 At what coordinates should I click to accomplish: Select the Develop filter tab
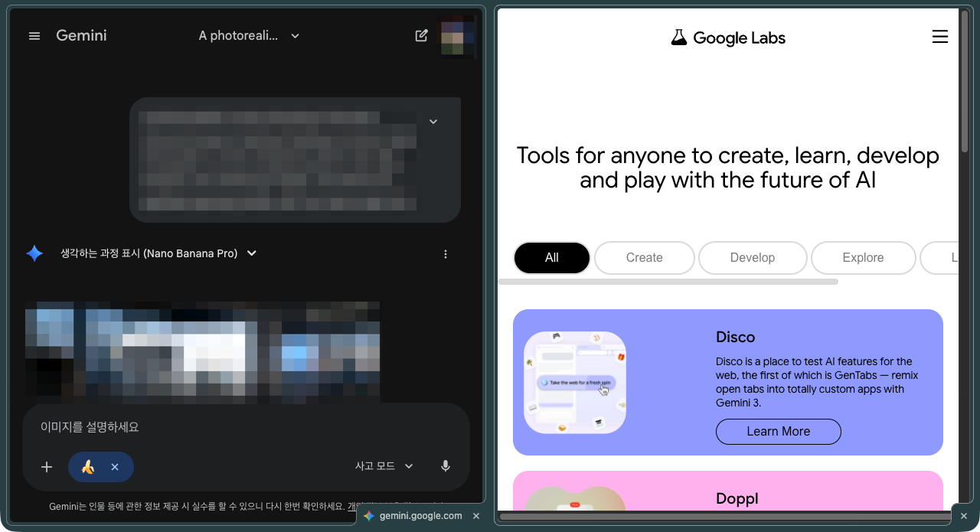coord(753,258)
